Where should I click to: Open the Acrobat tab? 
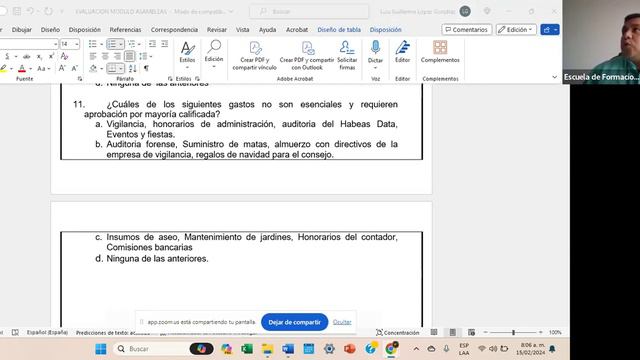[x=297, y=30]
